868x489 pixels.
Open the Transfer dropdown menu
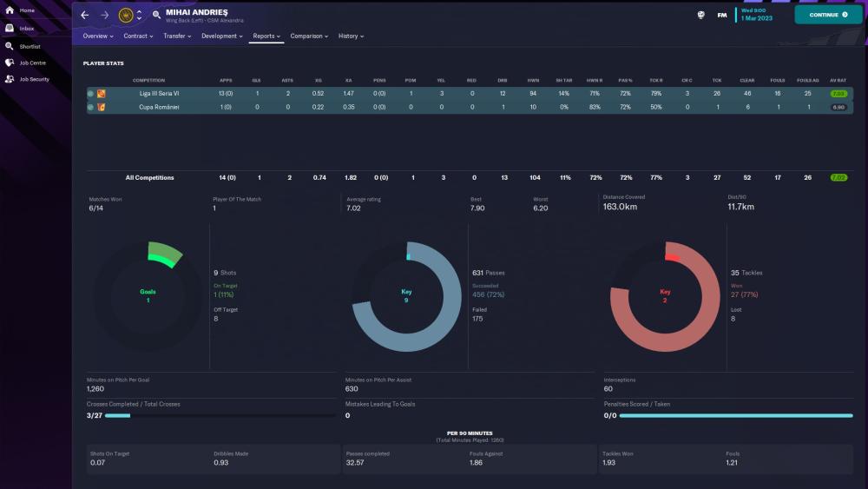(x=178, y=36)
